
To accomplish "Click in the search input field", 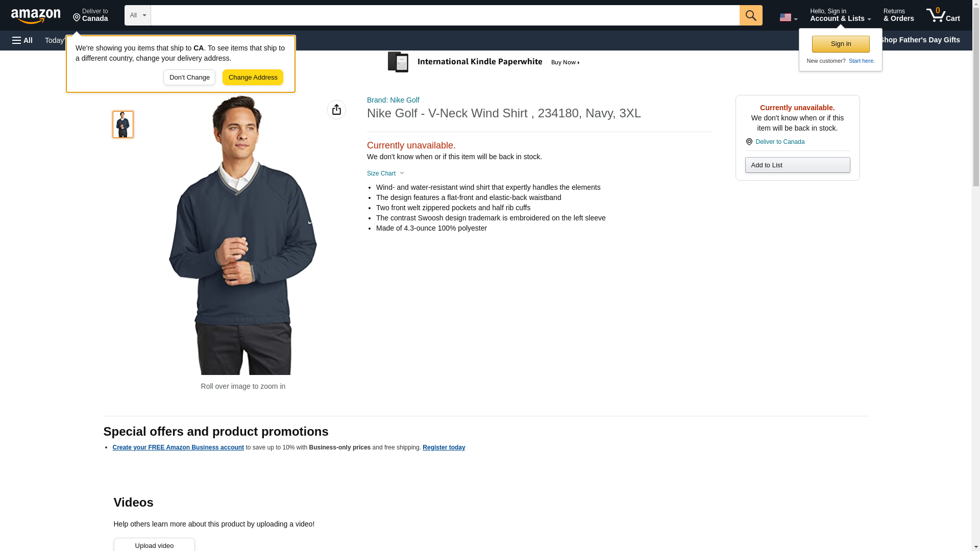I will click(445, 15).
